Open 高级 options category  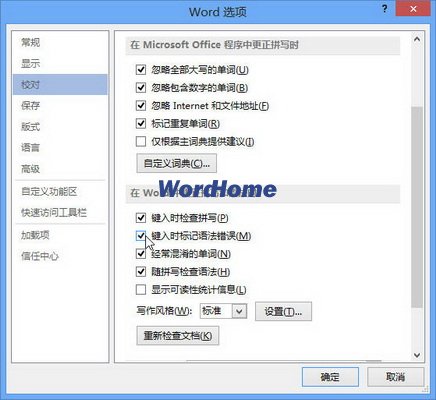pos(60,169)
